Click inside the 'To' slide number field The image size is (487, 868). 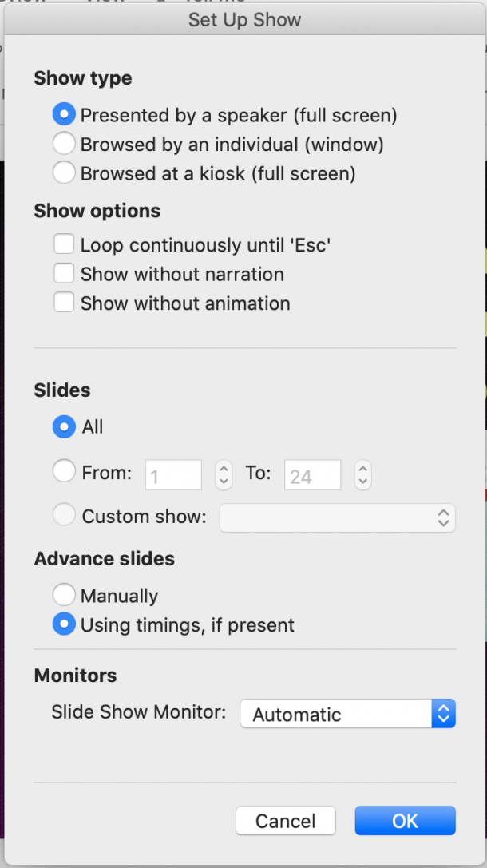pyautogui.click(x=312, y=474)
